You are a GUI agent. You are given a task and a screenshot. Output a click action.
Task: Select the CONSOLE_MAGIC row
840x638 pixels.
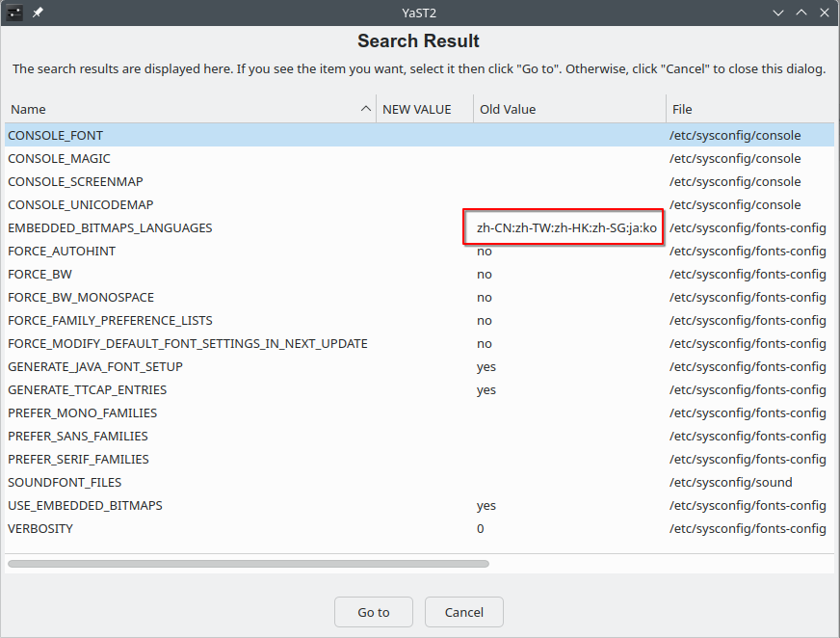(x=419, y=159)
